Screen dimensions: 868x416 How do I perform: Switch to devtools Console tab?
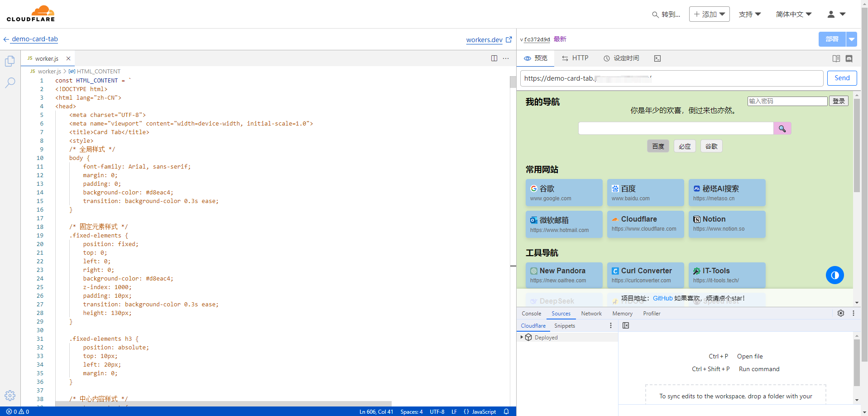(x=531, y=313)
